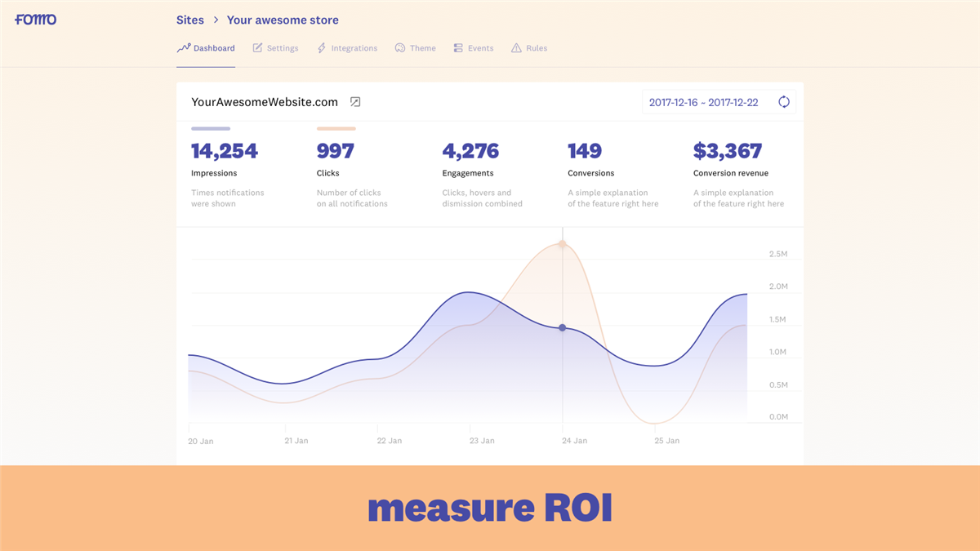
Task: Click the orange peak data point on chart
Action: pos(562,244)
